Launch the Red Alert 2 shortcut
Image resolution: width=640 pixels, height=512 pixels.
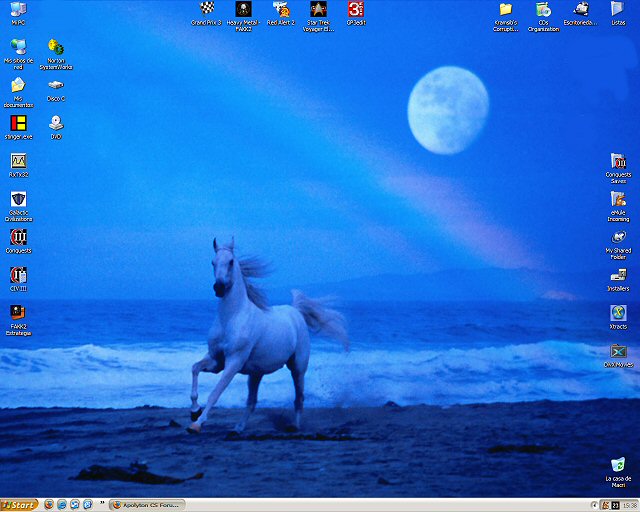(x=281, y=9)
